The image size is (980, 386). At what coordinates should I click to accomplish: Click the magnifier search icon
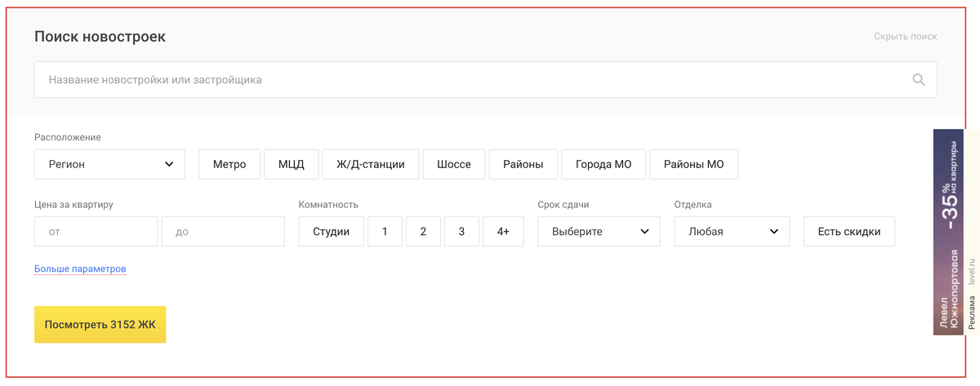click(x=919, y=80)
